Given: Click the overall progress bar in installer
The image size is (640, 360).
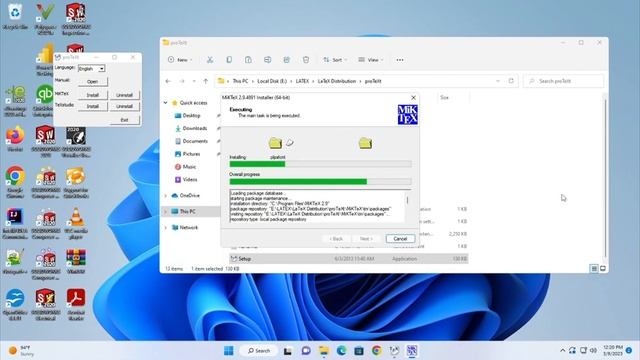Looking at the screenshot, I should pyautogui.click(x=320, y=182).
